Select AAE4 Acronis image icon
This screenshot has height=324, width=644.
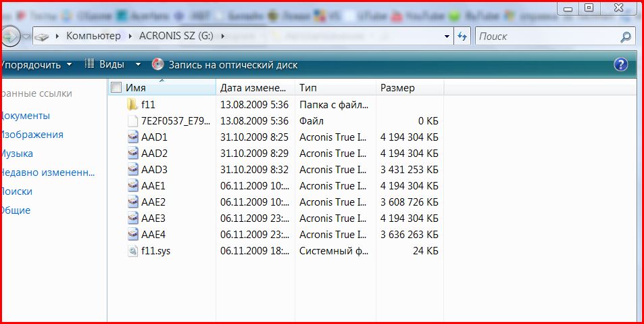[132, 234]
